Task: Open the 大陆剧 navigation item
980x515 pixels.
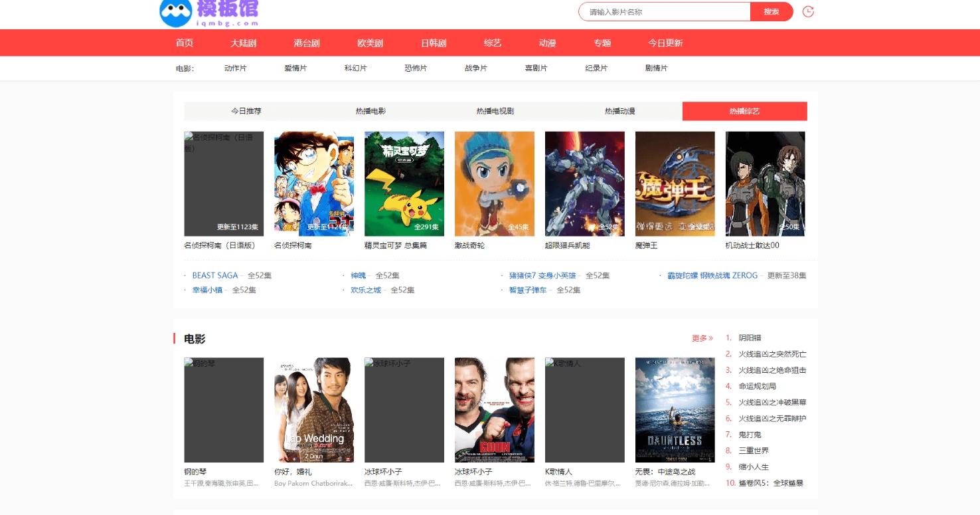Action: 244,43
